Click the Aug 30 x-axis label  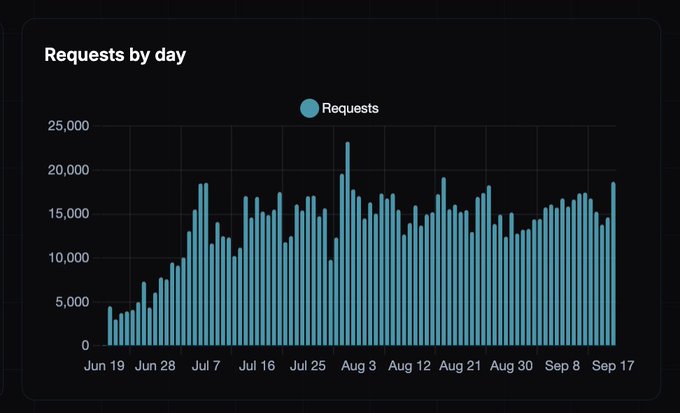(x=511, y=366)
